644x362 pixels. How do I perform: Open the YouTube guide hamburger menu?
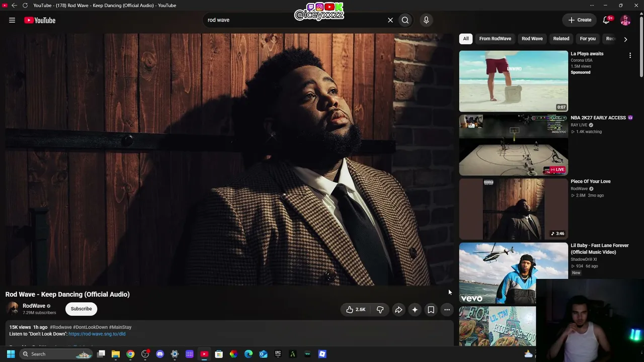pos(12,20)
